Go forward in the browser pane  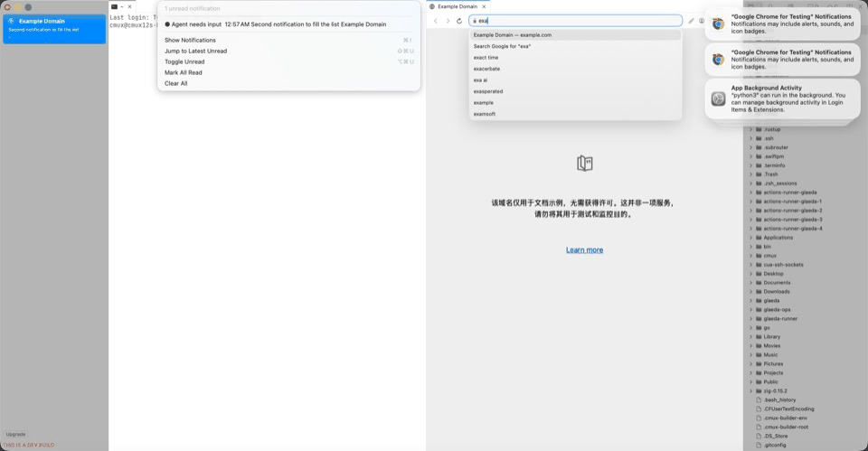[448, 21]
